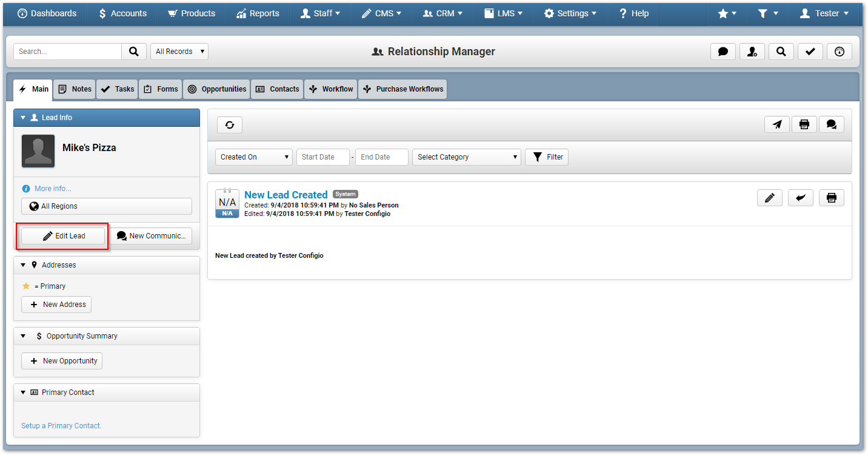
Task: Open the Help menu item
Action: [x=633, y=13]
